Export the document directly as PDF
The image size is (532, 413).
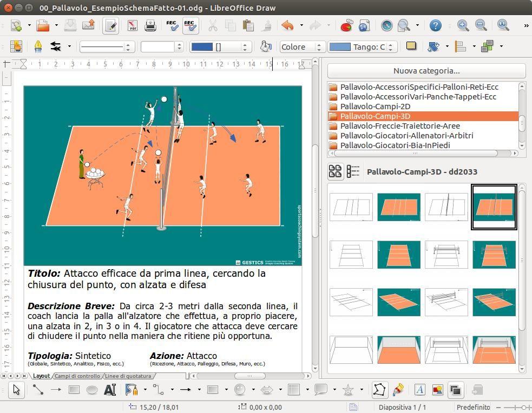click(133, 25)
